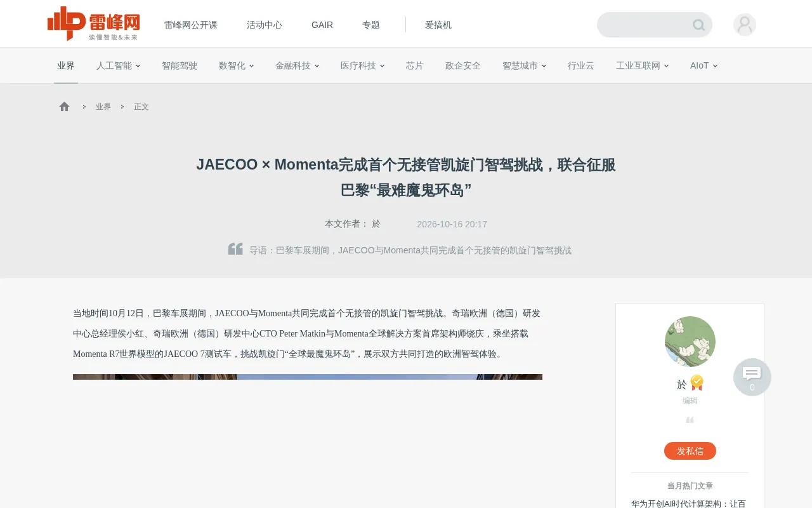Open the 行业云 category
The width and height of the screenshot is (812, 508).
coord(581,65)
